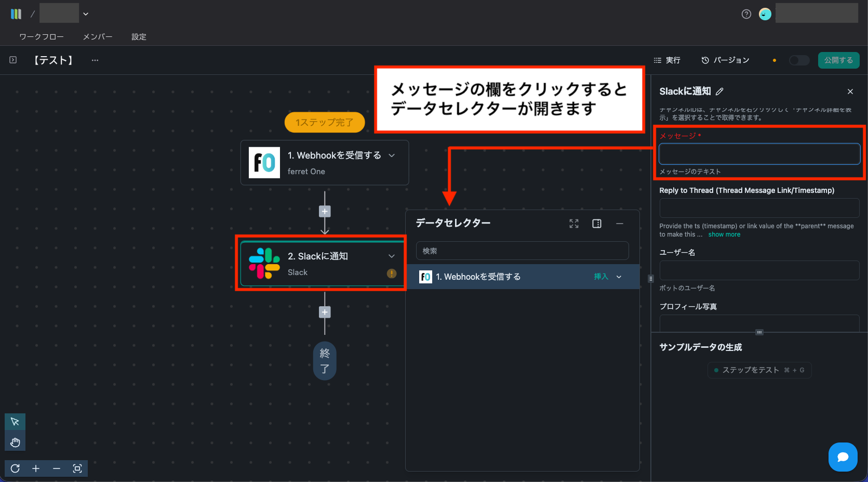Select the pointer cursor tool
The width and height of the screenshot is (868, 482).
click(x=15, y=422)
